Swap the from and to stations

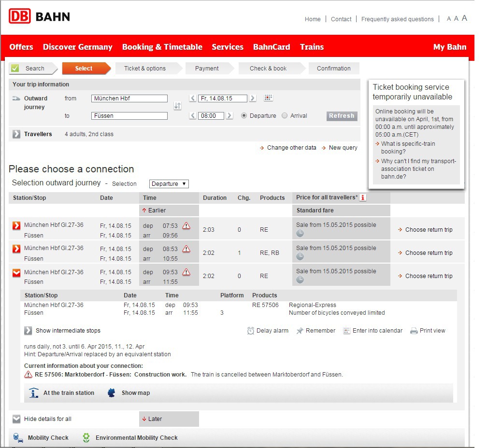tap(177, 106)
